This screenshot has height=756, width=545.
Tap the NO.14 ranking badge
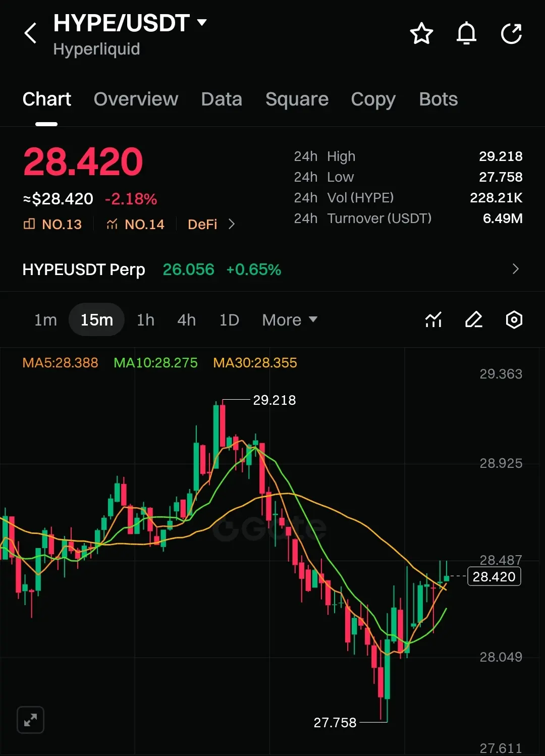click(x=135, y=224)
